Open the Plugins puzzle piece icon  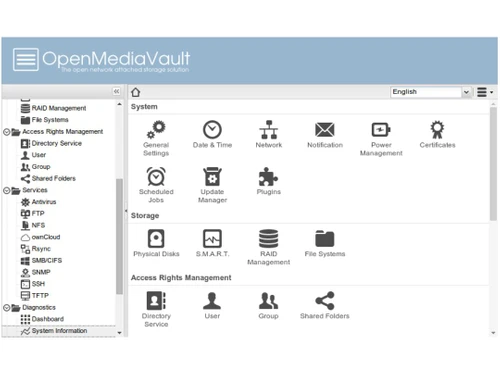click(x=269, y=181)
